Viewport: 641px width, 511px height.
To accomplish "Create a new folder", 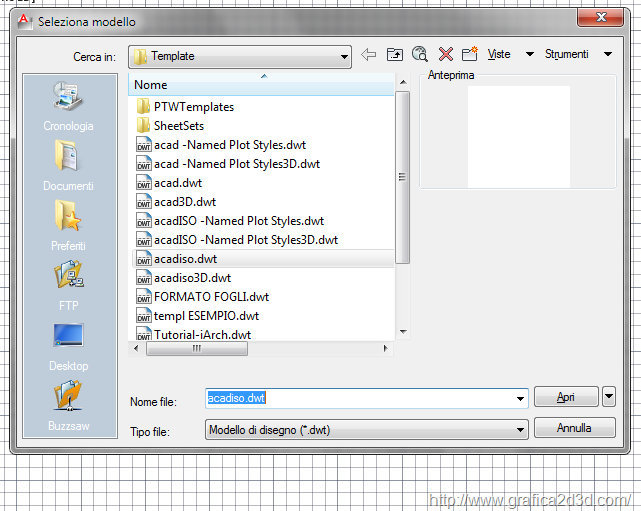I will pos(469,55).
